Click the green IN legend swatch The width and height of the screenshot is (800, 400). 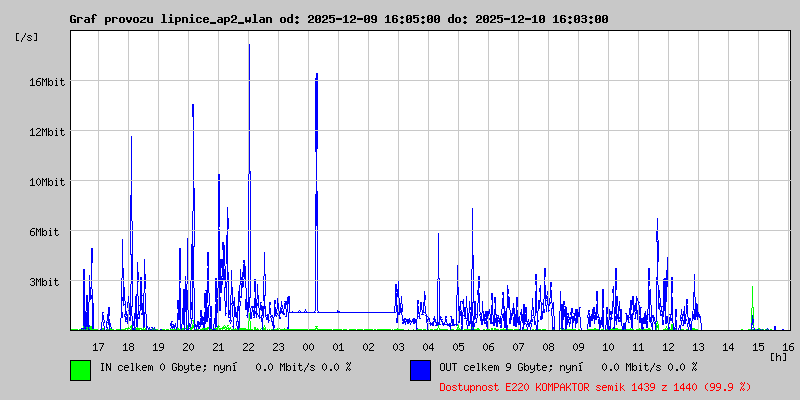pos(80,369)
